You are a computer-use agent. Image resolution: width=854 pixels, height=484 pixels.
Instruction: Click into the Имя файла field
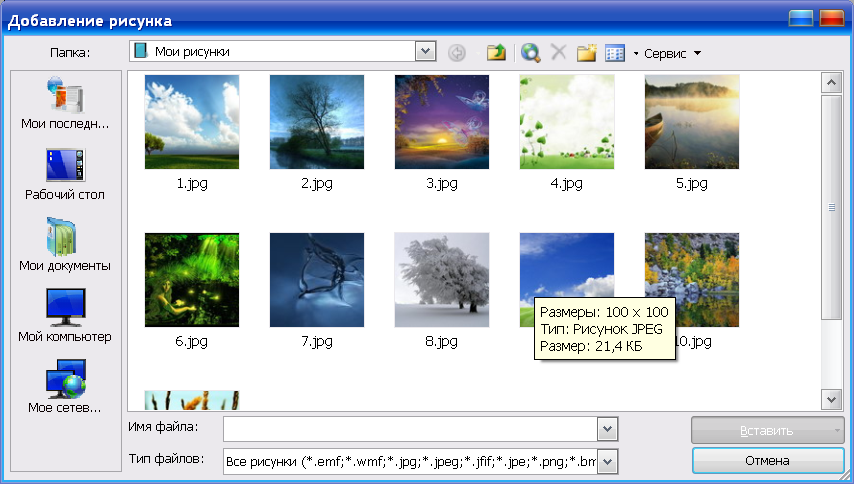coord(411,429)
